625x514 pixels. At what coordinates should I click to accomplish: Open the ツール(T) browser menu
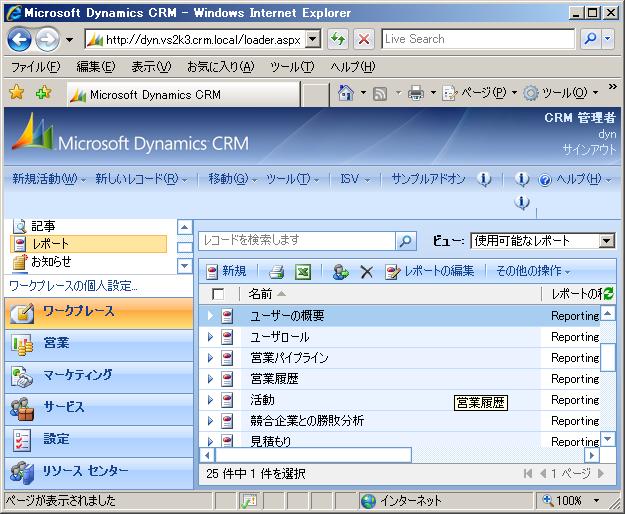(x=292, y=67)
